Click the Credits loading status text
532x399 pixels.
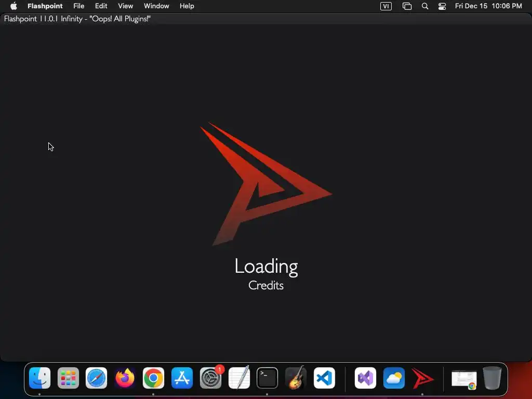266,285
